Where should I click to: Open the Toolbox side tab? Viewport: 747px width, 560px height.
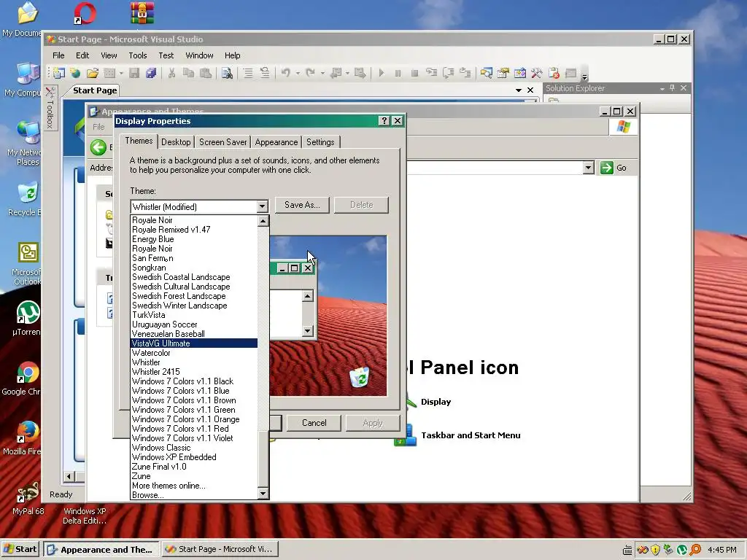point(50,107)
